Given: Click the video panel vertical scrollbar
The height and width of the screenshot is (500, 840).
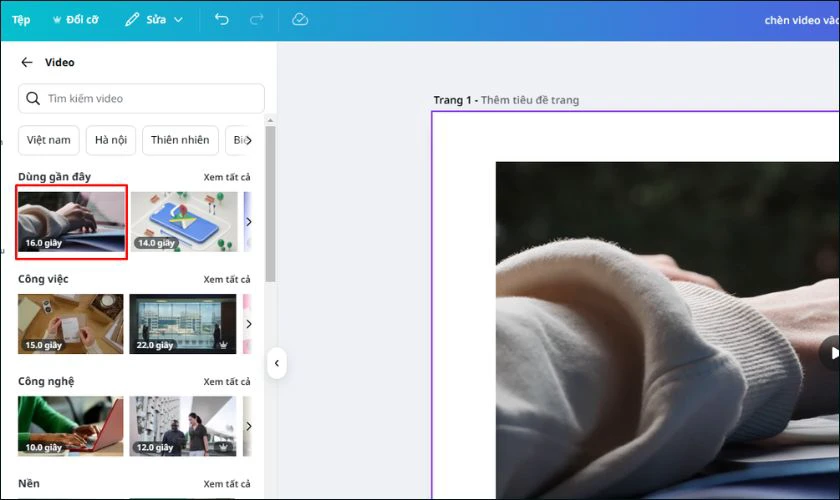Looking at the screenshot, I should (271, 204).
